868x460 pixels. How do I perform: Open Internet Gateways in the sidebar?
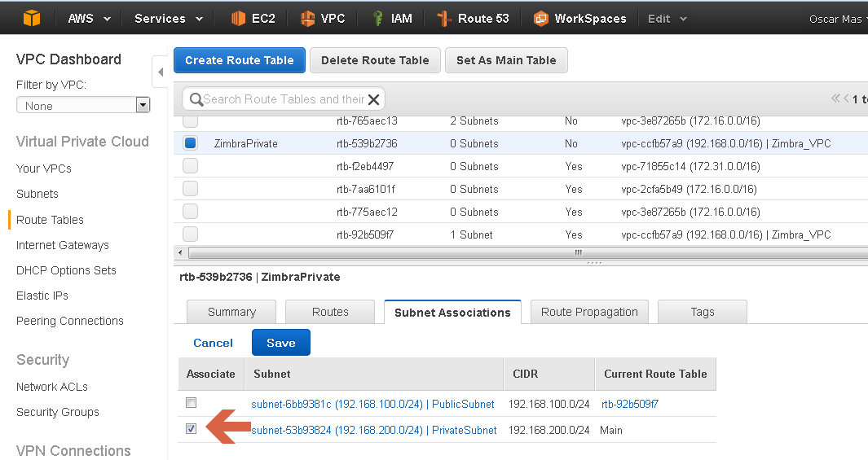tap(63, 245)
